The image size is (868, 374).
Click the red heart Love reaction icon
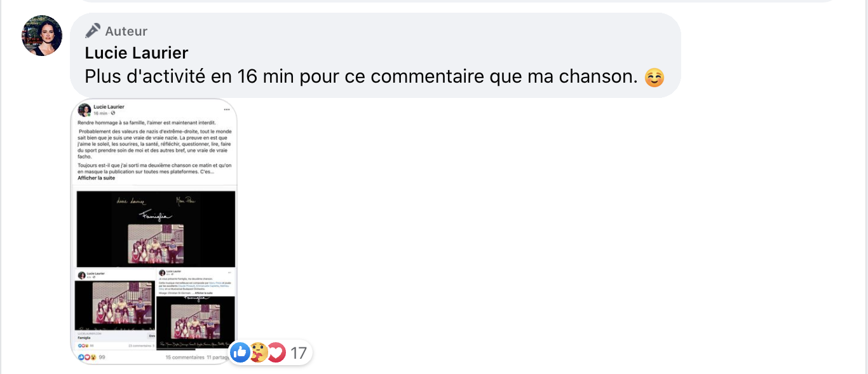[276, 352]
